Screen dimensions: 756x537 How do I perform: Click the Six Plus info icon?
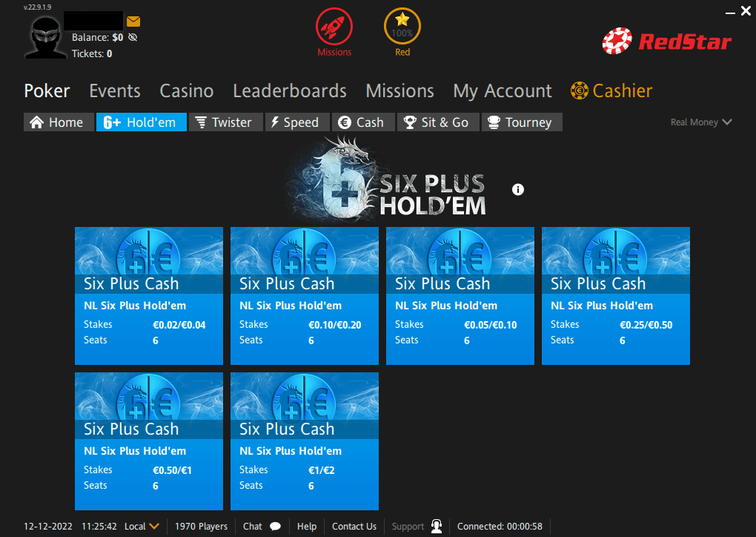point(518,190)
